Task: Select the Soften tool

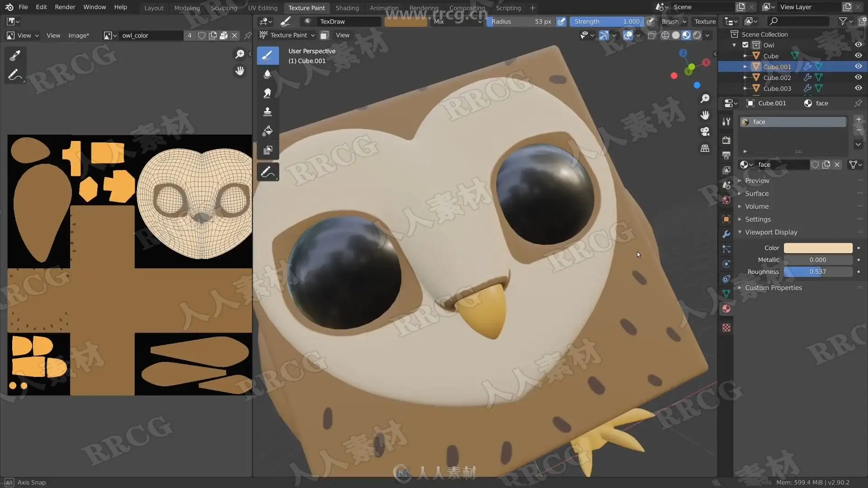Action: [x=268, y=75]
